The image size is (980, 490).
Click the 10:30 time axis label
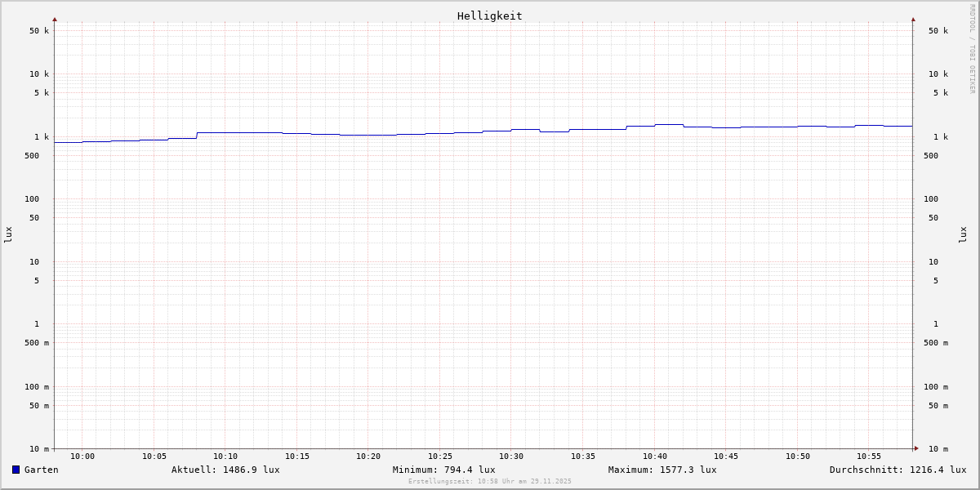(511, 457)
